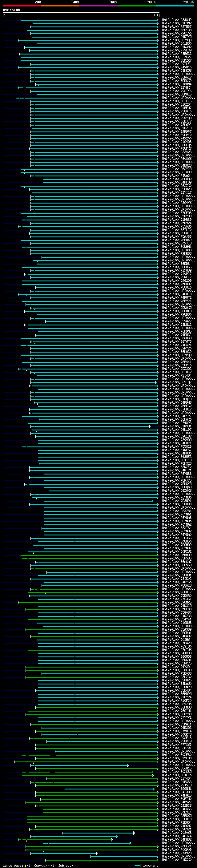Click the alignment bar for UniRef100_Q1KSD1
The height and width of the screenshot is (868, 197).
pos(90,426)
